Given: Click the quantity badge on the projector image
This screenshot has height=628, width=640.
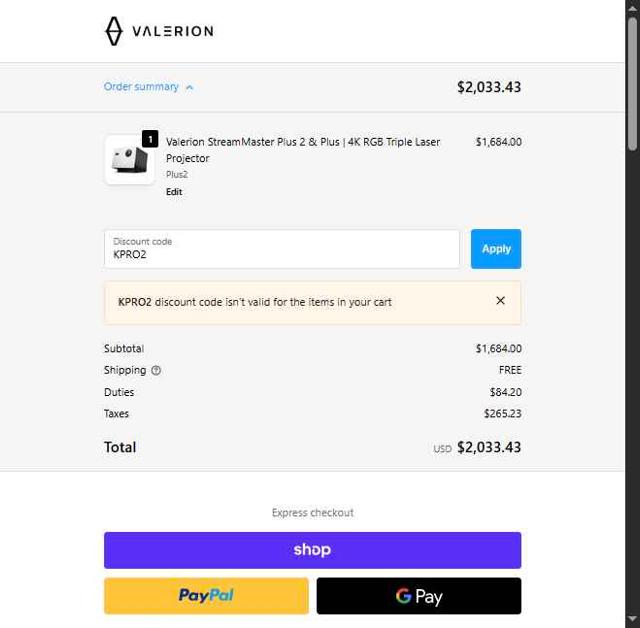Looking at the screenshot, I should tap(150, 139).
